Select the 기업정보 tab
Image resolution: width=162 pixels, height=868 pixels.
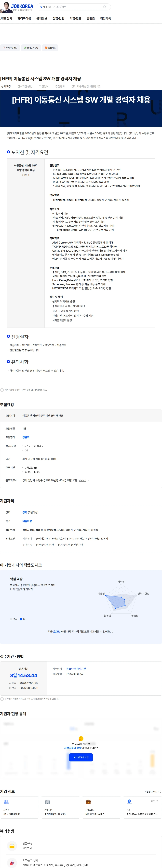pyautogui.click(x=44, y=86)
